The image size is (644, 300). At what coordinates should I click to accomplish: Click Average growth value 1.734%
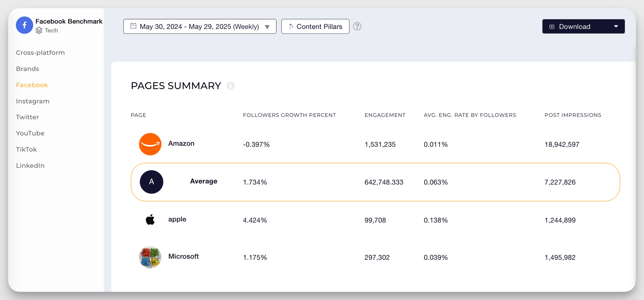click(x=255, y=182)
